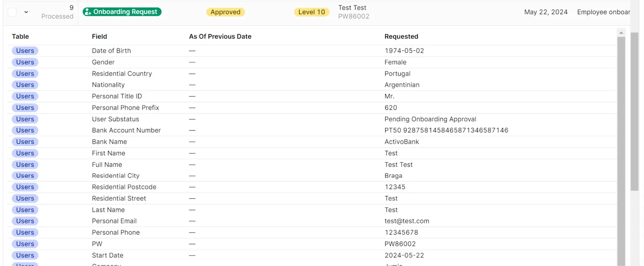
Task: Click requested value 620
Action: [391, 108]
